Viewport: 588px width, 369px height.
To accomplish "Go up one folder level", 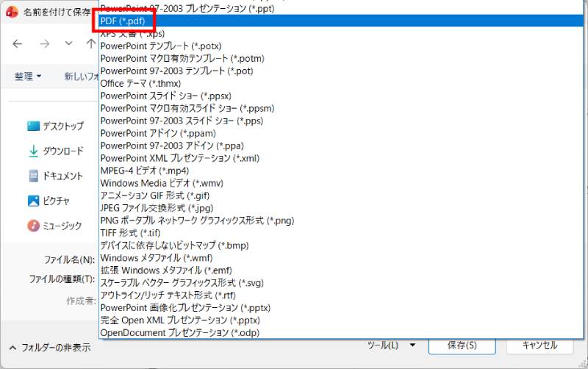I will point(90,44).
